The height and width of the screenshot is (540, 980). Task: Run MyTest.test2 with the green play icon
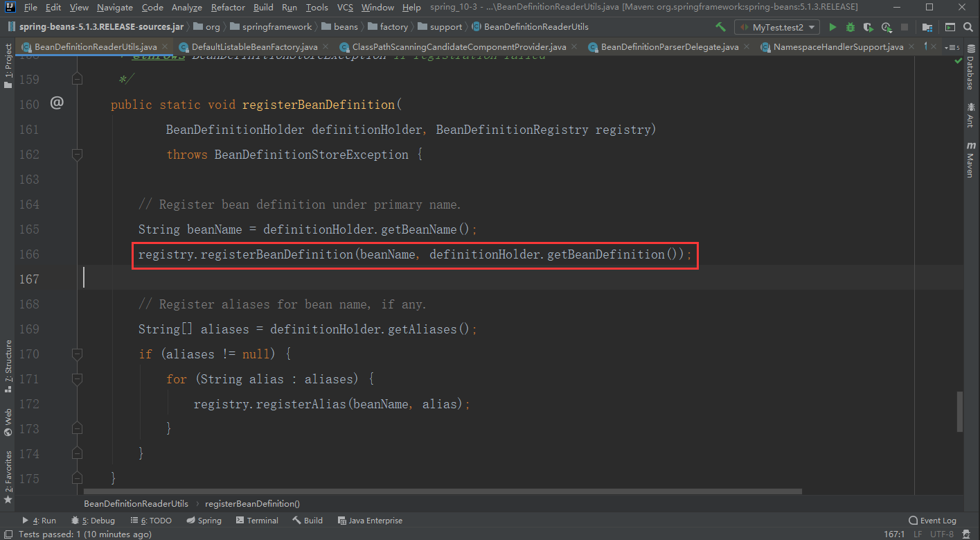[x=832, y=27]
